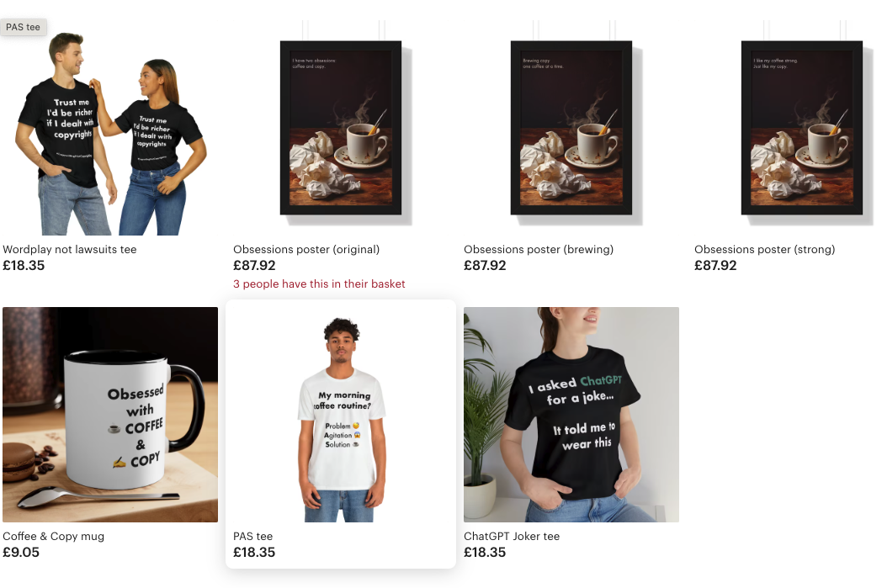The height and width of the screenshot is (588, 882).
Task: Click the Obsessions poster (strong) title
Action: (x=765, y=250)
